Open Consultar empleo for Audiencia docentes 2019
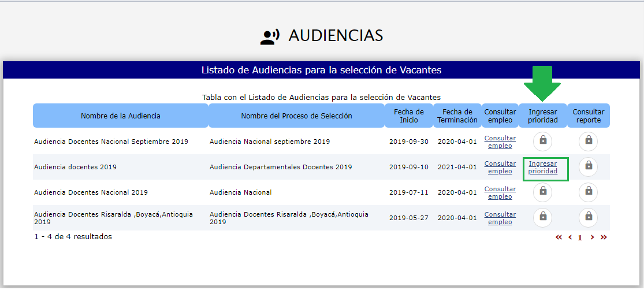 500,168
